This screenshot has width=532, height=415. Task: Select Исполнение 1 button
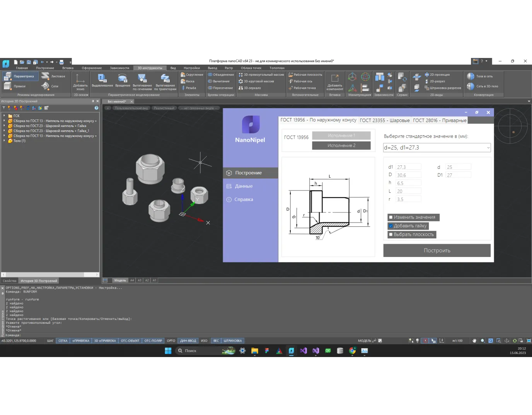click(341, 136)
